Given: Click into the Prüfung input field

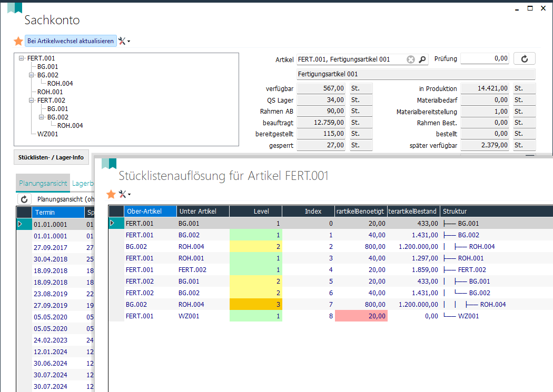Looking at the screenshot, I should coord(485,59).
